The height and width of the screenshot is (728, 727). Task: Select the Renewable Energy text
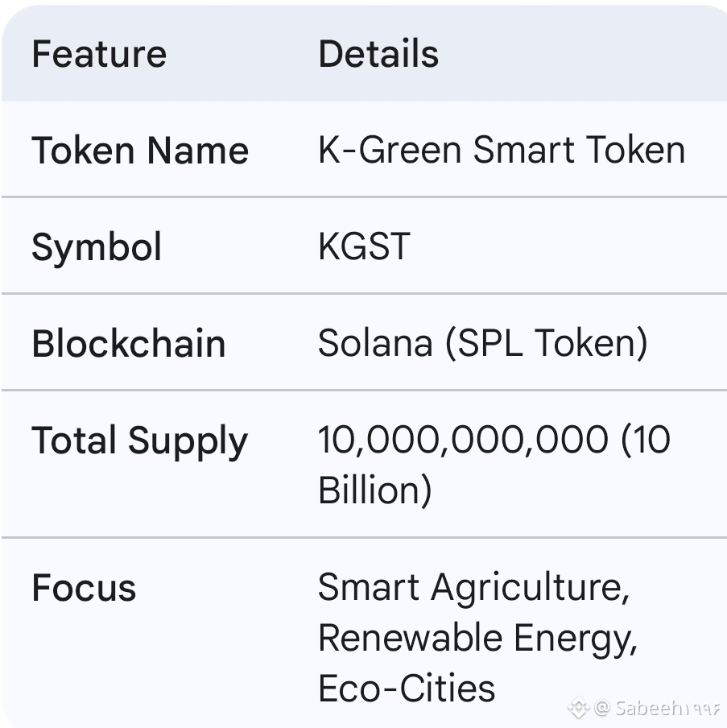pos(477,639)
